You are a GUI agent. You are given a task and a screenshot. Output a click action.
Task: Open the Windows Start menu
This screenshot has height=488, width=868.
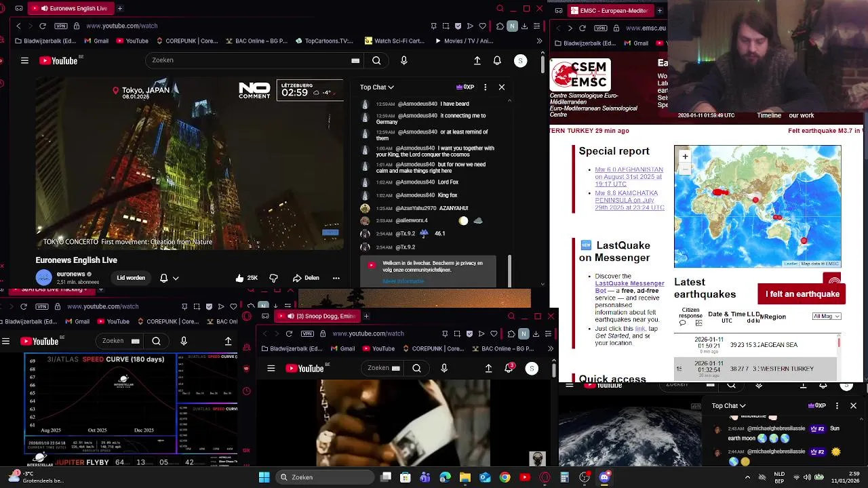(x=264, y=477)
